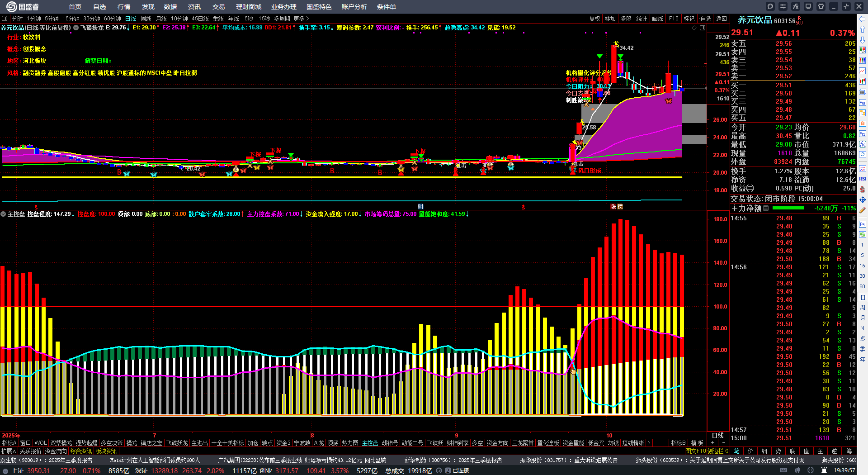Toggle the 标记 mark option
868x475 pixels.
pyautogui.click(x=689, y=19)
